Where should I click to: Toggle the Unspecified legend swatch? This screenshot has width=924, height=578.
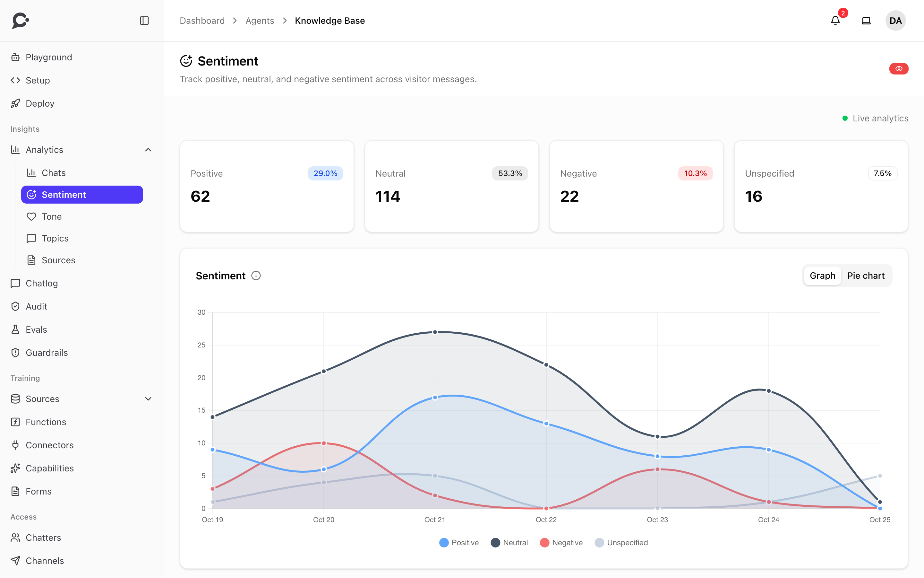(599, 542)
